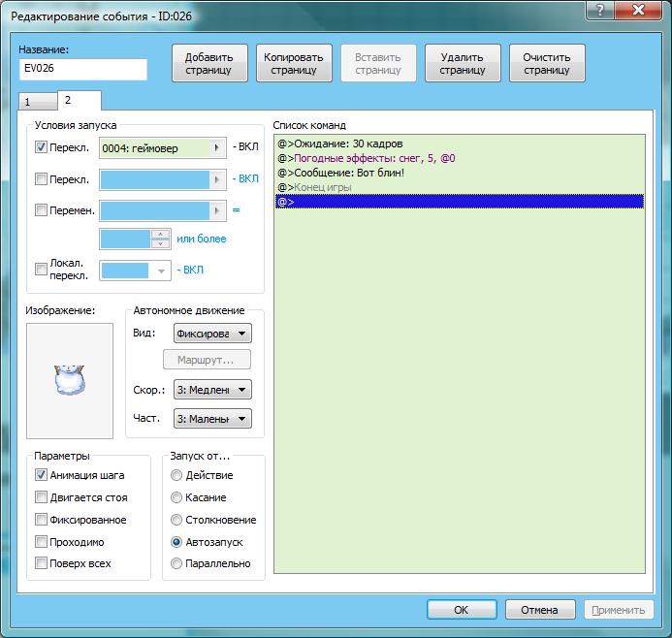Expand the Скор. speed dropdown
Screen dimensions: 672x638
(x=211, y=390)
